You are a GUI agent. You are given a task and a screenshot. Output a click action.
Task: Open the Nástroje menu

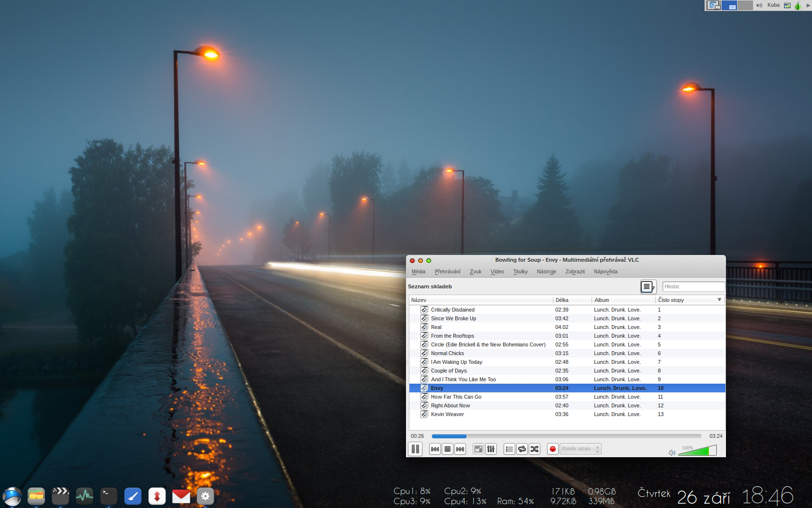tap(546, 272)
